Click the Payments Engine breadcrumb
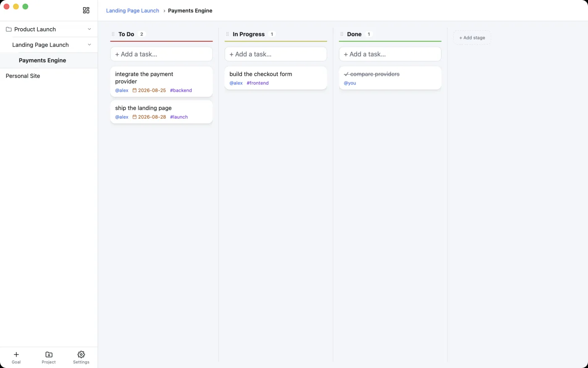Viewport: 588px width, 368px height. (190, 11)
